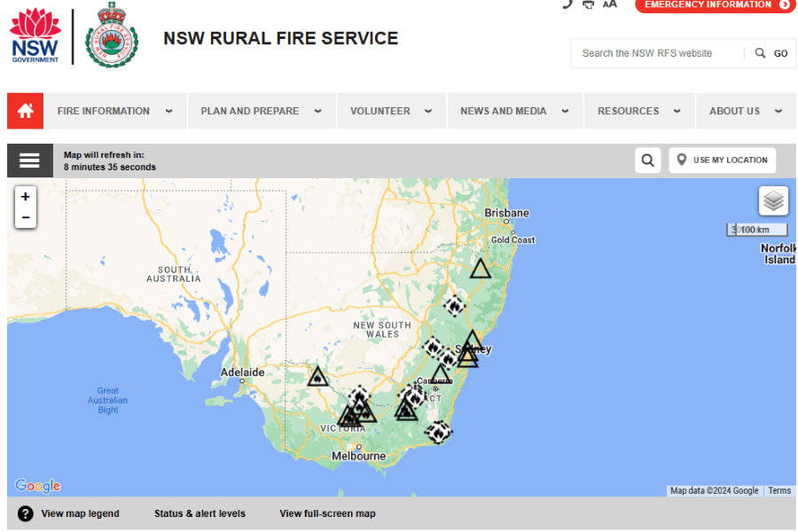This screenshot has height=532, width=798.
Task: Click the Brisbane label on the map
Action: pyautogui.click(x=506, y=213)
